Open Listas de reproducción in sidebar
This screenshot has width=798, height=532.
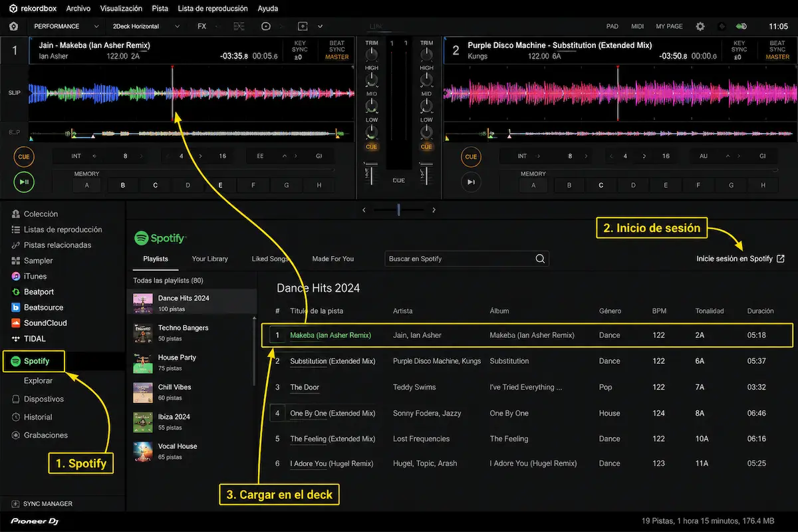(57, 229)
